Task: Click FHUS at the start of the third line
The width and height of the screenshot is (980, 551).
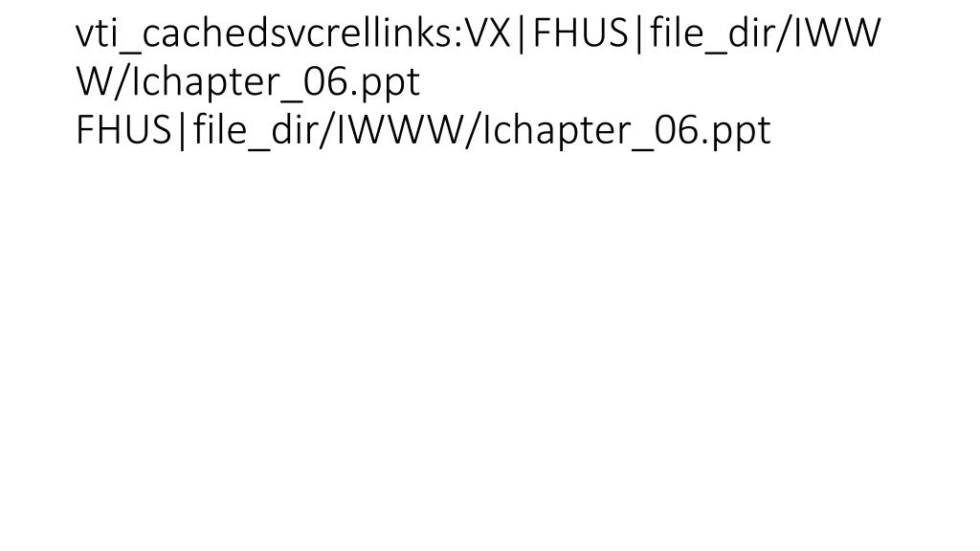Action: [x=123, y=130]
